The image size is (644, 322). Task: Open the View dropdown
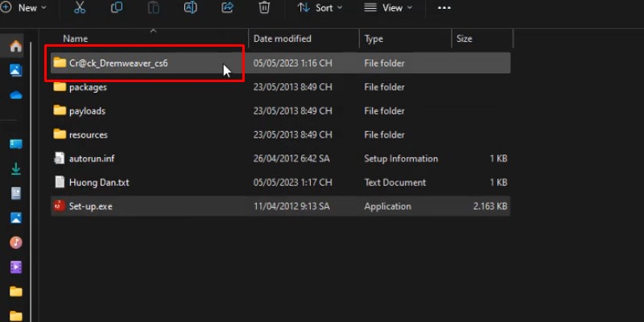coord(388,7)
